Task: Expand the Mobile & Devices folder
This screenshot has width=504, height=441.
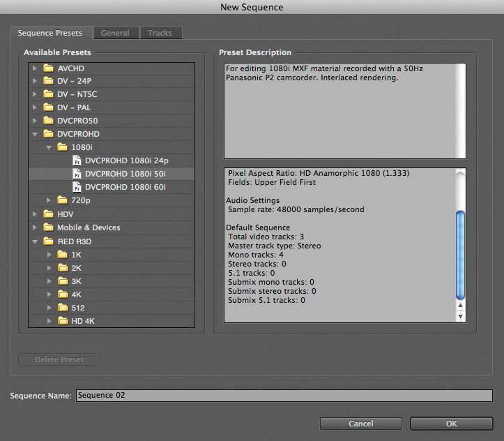Action: pos(35,227)
